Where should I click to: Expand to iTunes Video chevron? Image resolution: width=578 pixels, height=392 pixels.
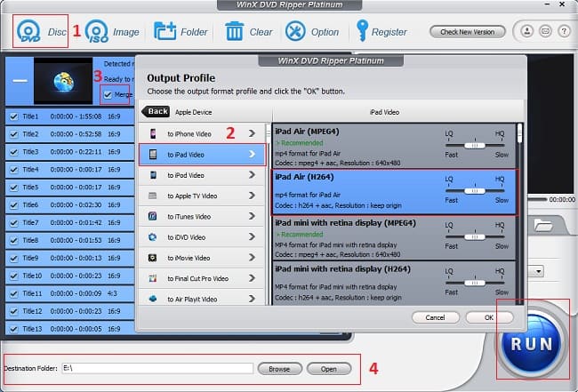pos(253,216)
